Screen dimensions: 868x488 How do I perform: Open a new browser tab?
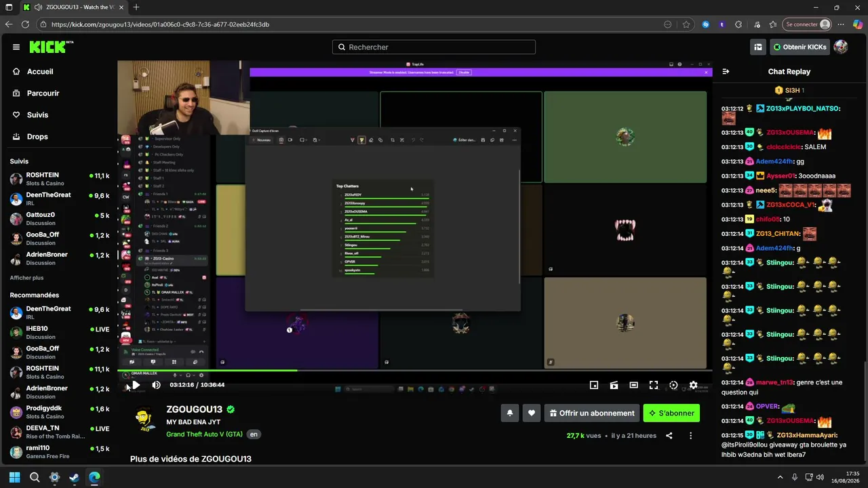click(136, 7)
